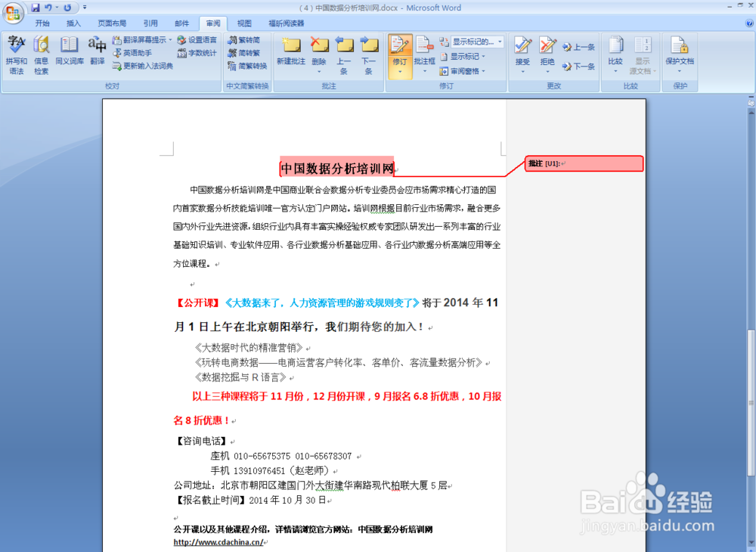This screenshot has width=756, height=552.
Task: Click the line 《数据挖掘与 R 语言》
Action: 240,377
